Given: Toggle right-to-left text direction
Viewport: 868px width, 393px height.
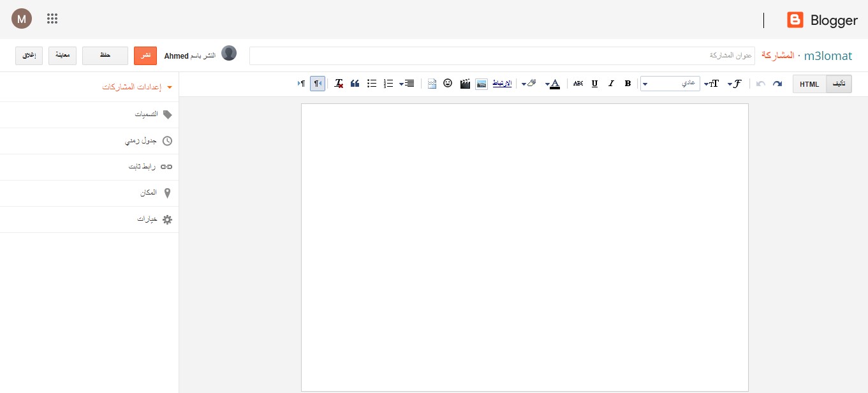Looking at the screenshot, I should (x=318, y=84).
